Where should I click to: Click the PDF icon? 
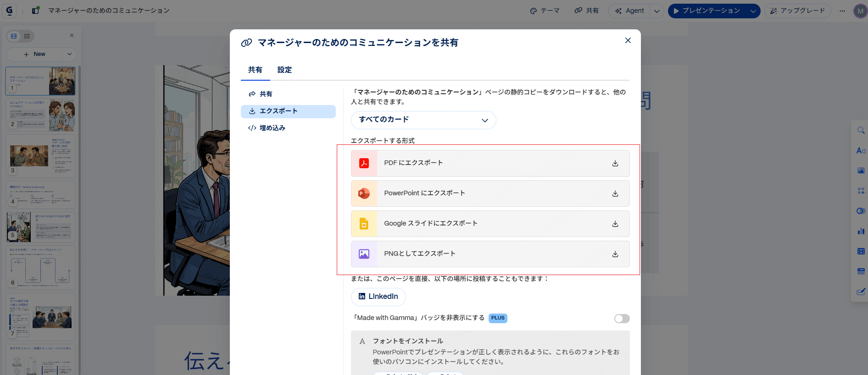pyautogui.click(x=364, y=163)
